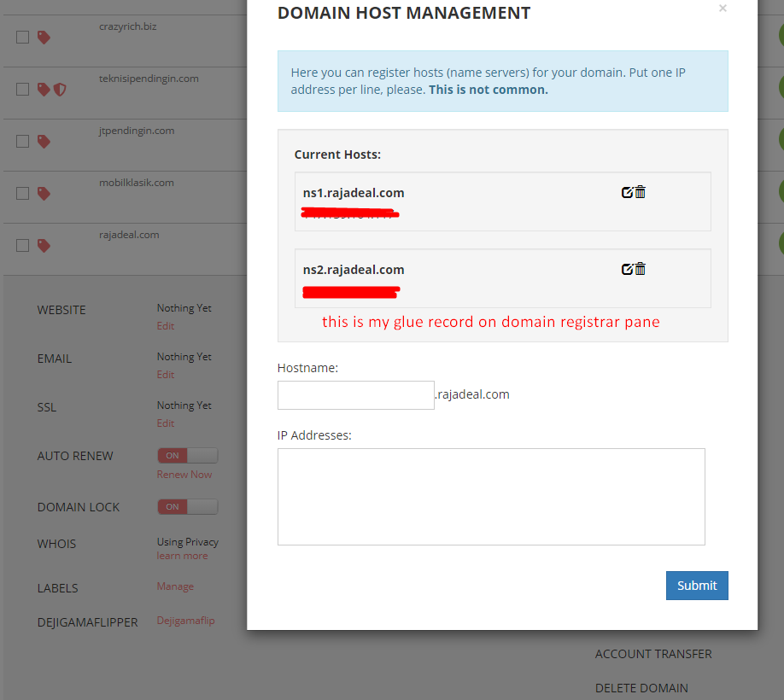This screenshot has width=784, height=700.
Task: Click the tag icon beside jtpendingin.com
Action: pyautogui.click(x=44, y=142)
